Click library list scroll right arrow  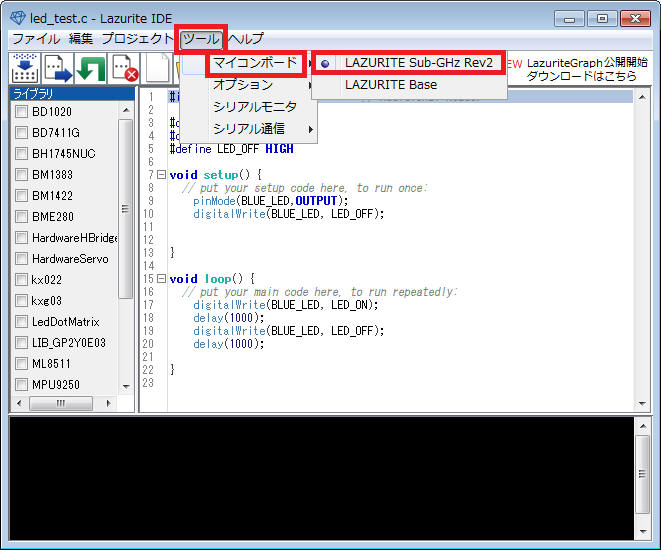[108, 403]
